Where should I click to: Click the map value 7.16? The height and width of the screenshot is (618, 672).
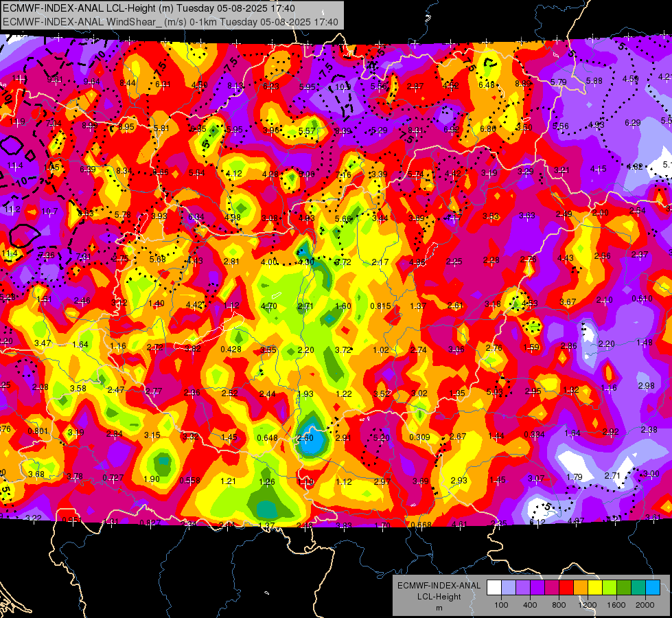[343, 174]
